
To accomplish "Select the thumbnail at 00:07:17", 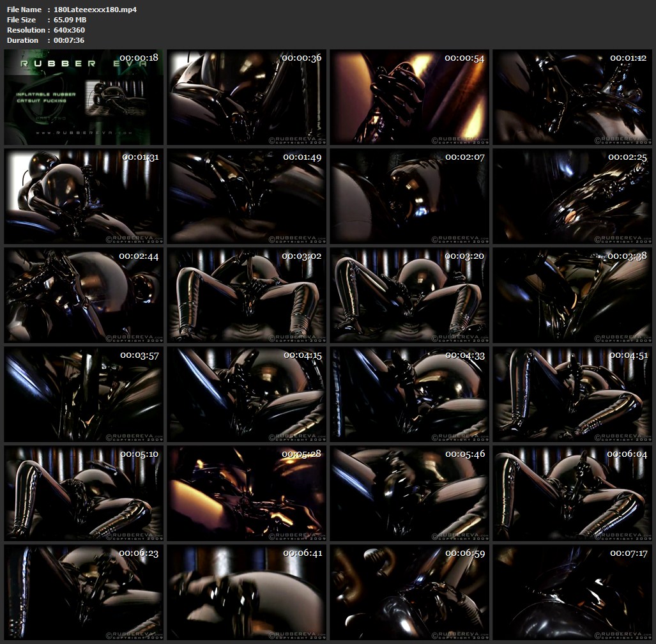I will click(572, 592).
